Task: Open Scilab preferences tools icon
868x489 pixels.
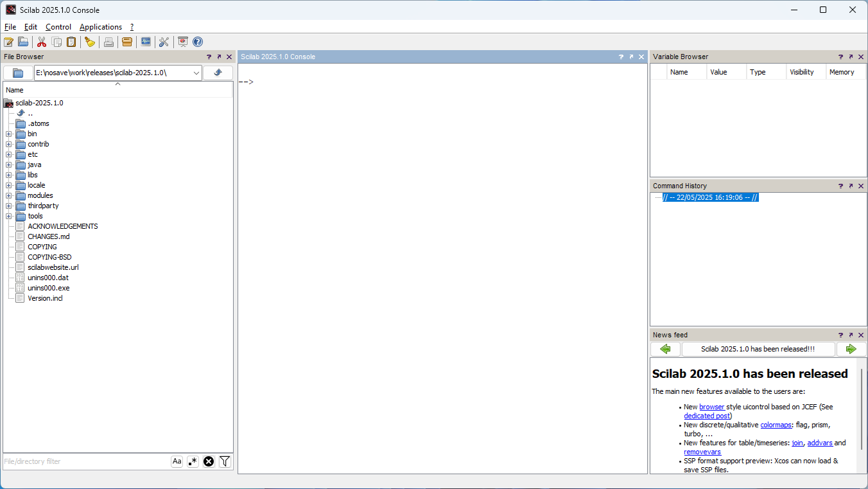Action: 164,42
